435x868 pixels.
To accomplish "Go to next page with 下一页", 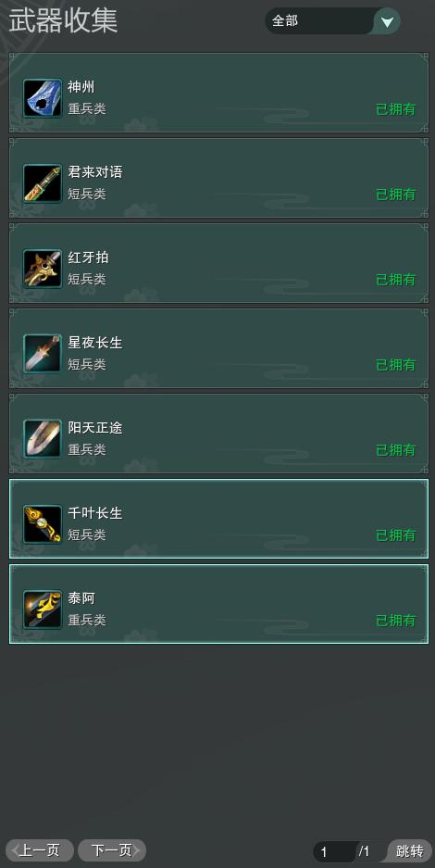I will (x=112, y=849).
